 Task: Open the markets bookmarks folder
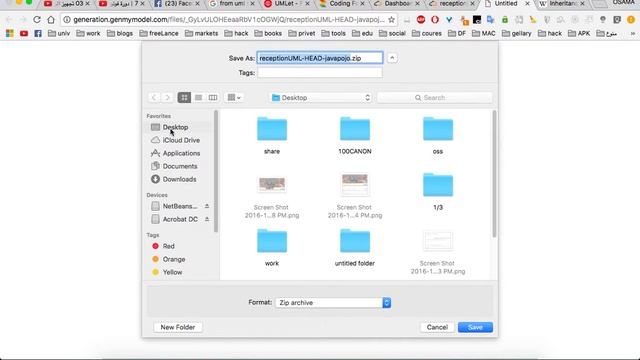[x=201, y=33]
